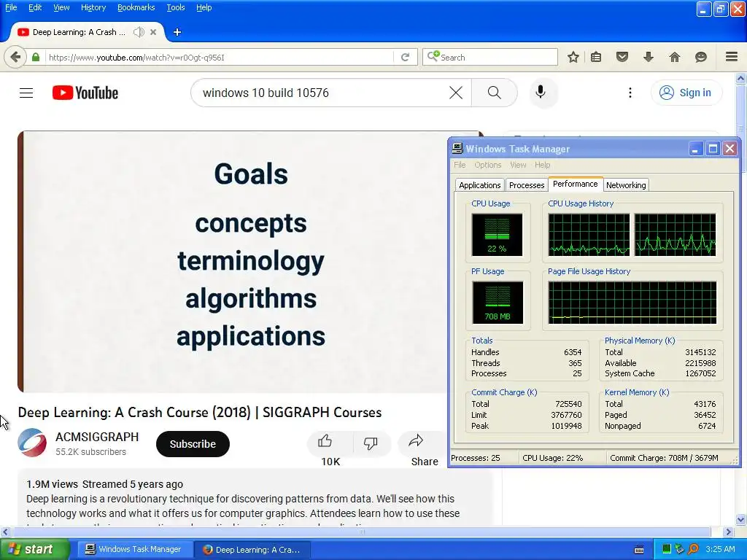
Task: Open Task Manager View menu
Action: tap(518, 165)
